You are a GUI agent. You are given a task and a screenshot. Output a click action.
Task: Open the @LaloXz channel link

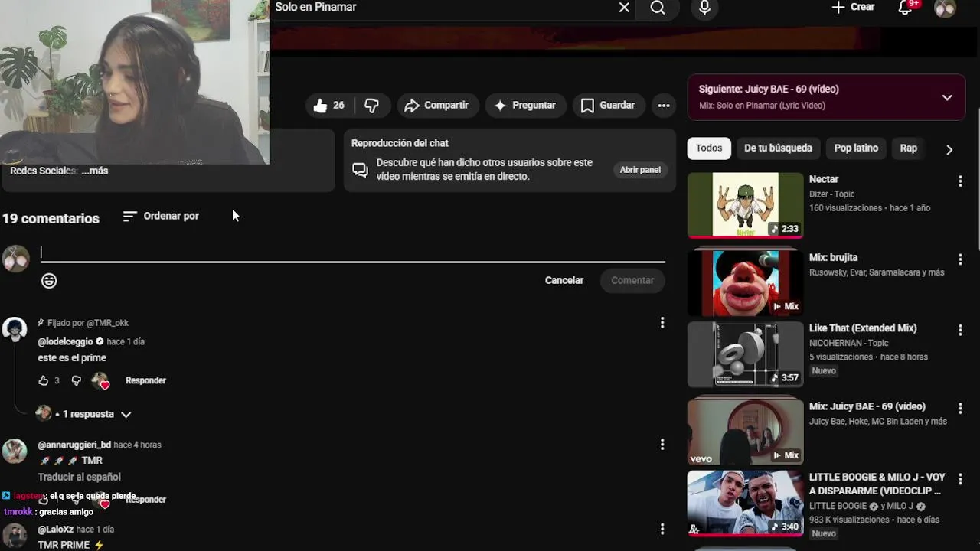click(x=55, y=530)
